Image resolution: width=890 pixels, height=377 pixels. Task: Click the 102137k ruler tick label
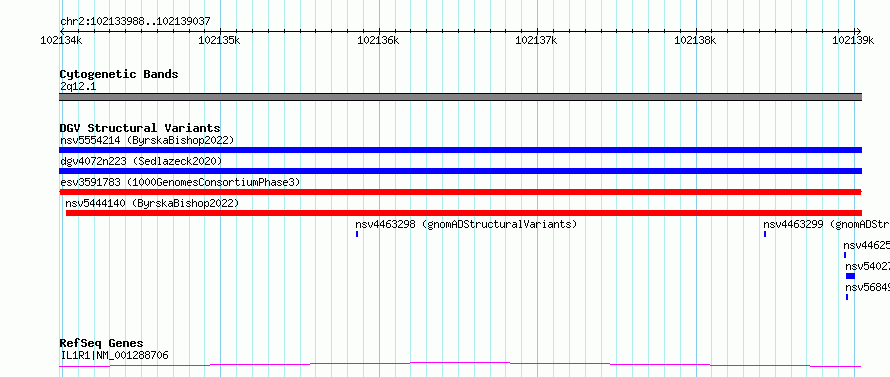(x=537, y=40)
